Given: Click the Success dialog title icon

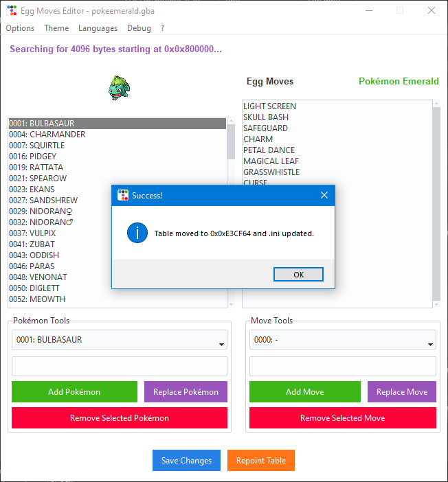Looking at the screenshot, I should tap(123, 196).
